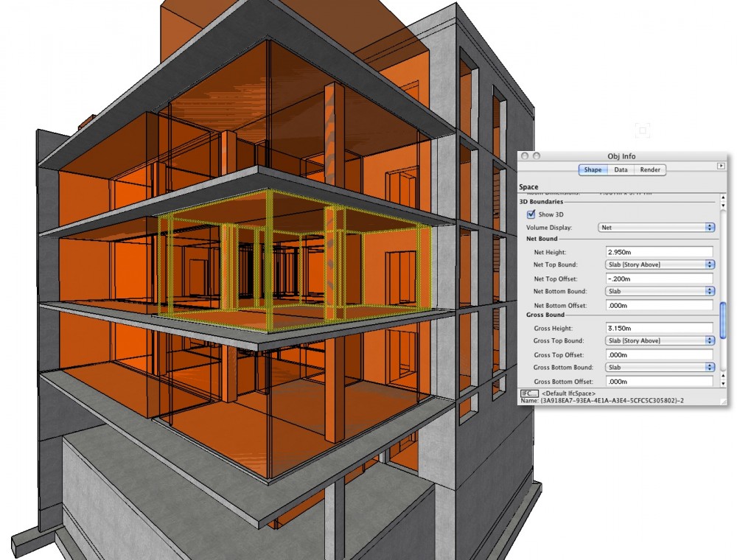Click the Obj Info resize grip corner
Screen dimensions: 737x560
tap(723, 401)
